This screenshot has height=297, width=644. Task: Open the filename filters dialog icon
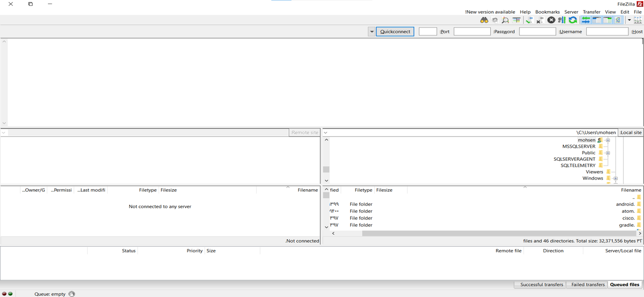click(516, 20)
